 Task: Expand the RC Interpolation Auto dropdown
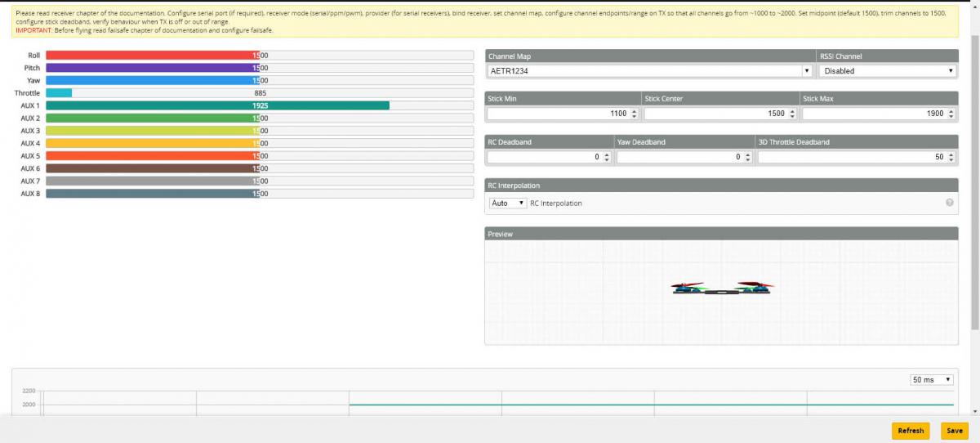[x=508, y=203]
